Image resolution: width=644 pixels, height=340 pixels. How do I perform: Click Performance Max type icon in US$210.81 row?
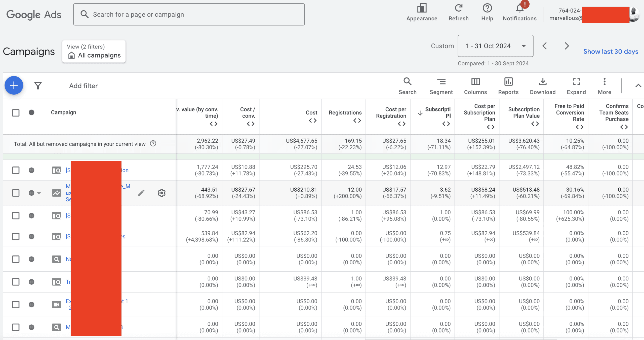pos(56,193)
